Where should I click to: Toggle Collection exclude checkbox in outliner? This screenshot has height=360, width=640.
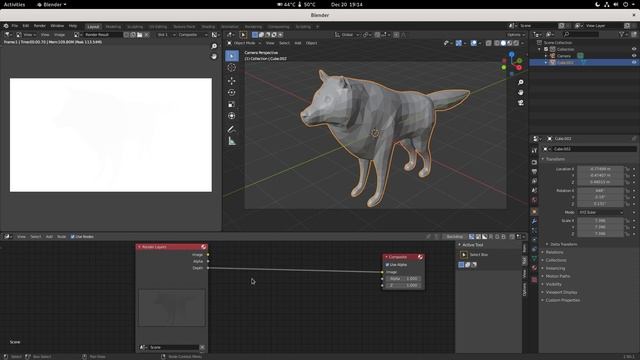(546, 49)
